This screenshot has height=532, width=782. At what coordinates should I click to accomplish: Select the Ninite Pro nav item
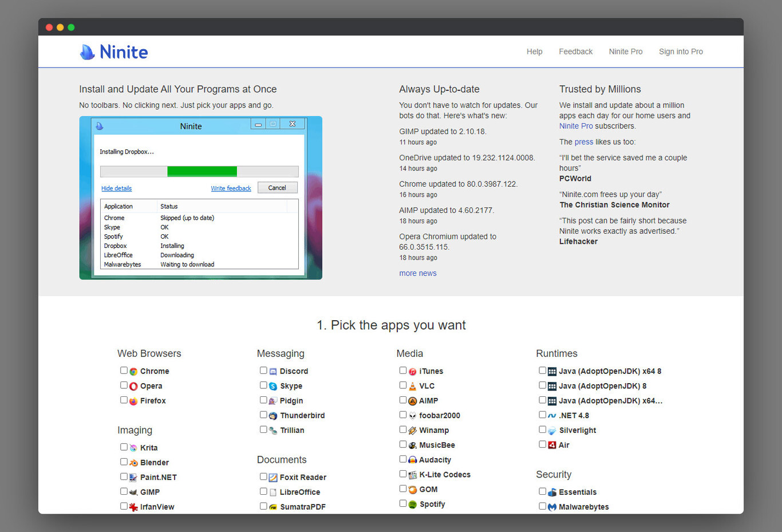(x=625, y=52)
